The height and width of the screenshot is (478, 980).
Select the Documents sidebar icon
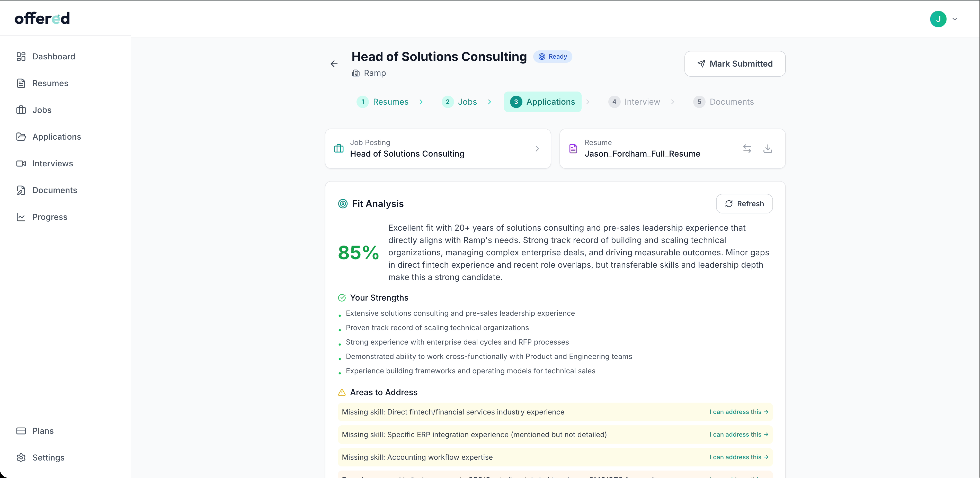[x=22, y=190]
